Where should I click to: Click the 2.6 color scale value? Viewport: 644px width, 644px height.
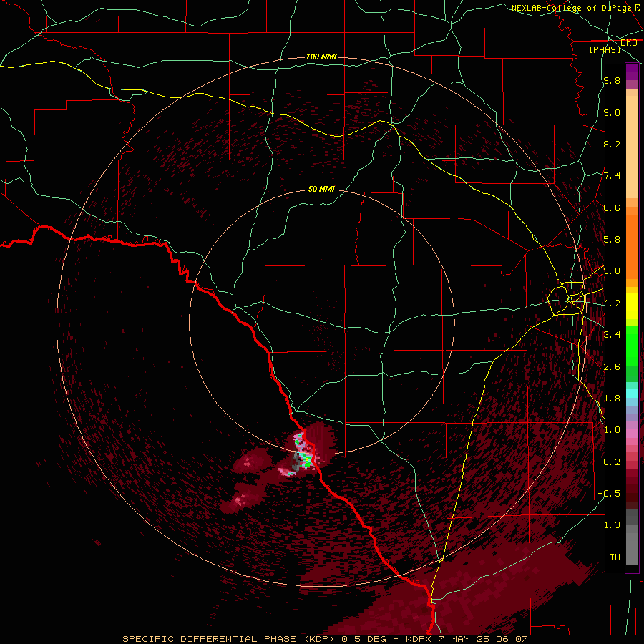(x=612, y=367)
